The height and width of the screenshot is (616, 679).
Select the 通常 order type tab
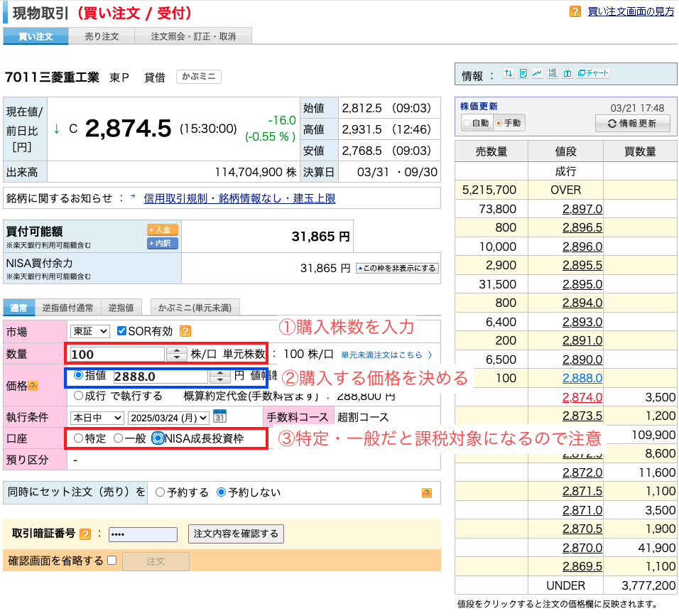[18, 308]
